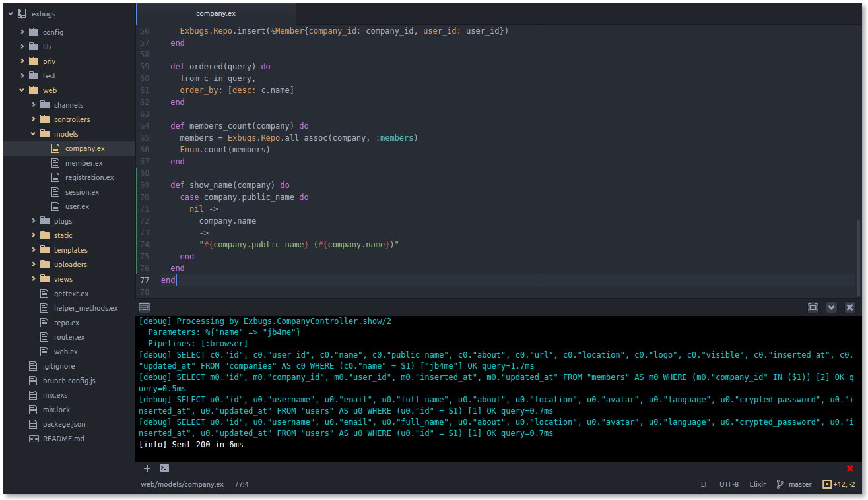Open router.ex file
This screenshot has height=500, width=868.
coord(69,337)
